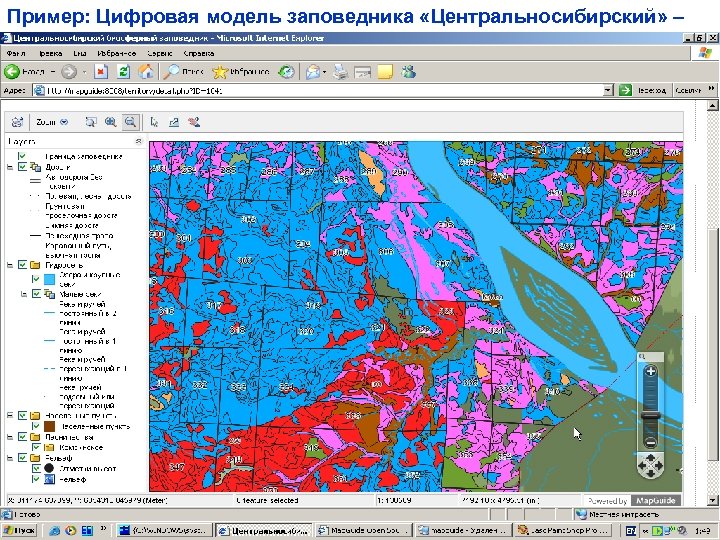Click the brown Населенные пункты legend swatch
Image resolution: width=720 pixels, height=540 pixels.
click(x=50, y=427)
